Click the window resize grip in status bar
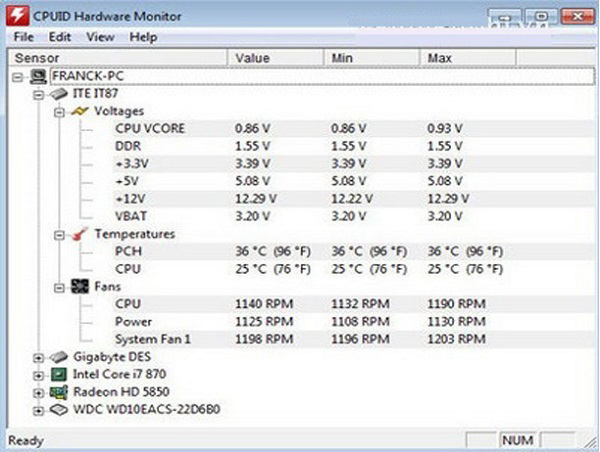Viewport: 600px width, 452px height. 590,442
